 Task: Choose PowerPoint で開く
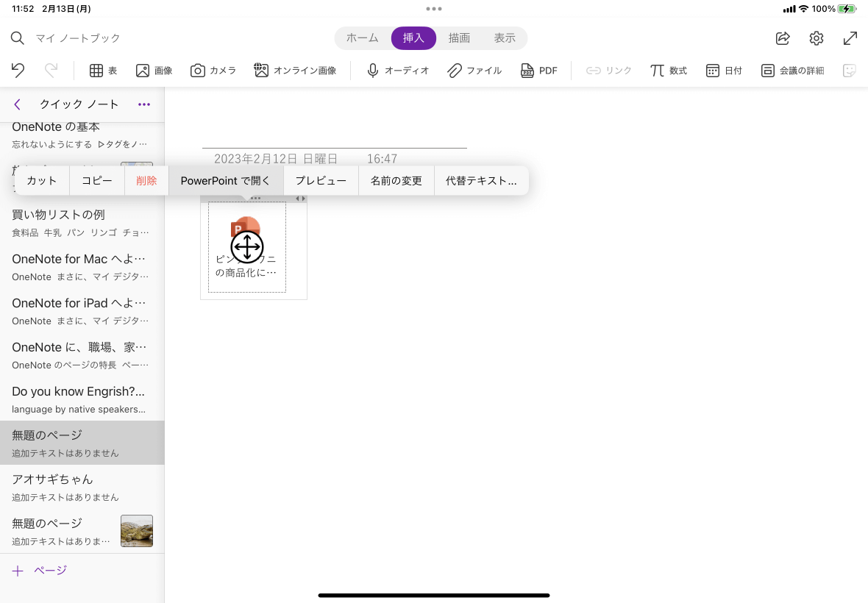pos(226,180)
